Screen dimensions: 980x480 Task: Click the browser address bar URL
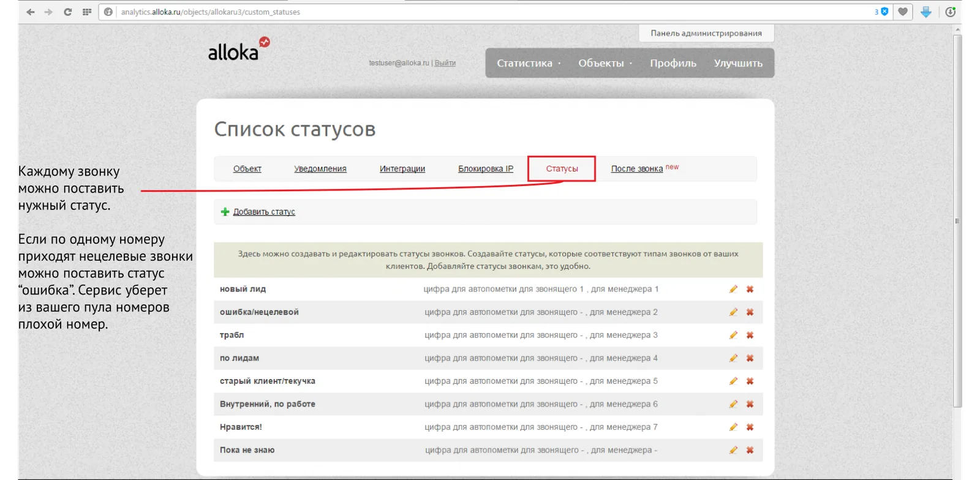pos(211,12)
